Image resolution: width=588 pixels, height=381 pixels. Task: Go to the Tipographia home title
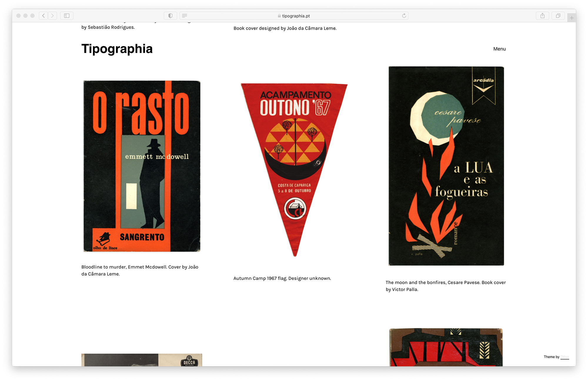117,49
